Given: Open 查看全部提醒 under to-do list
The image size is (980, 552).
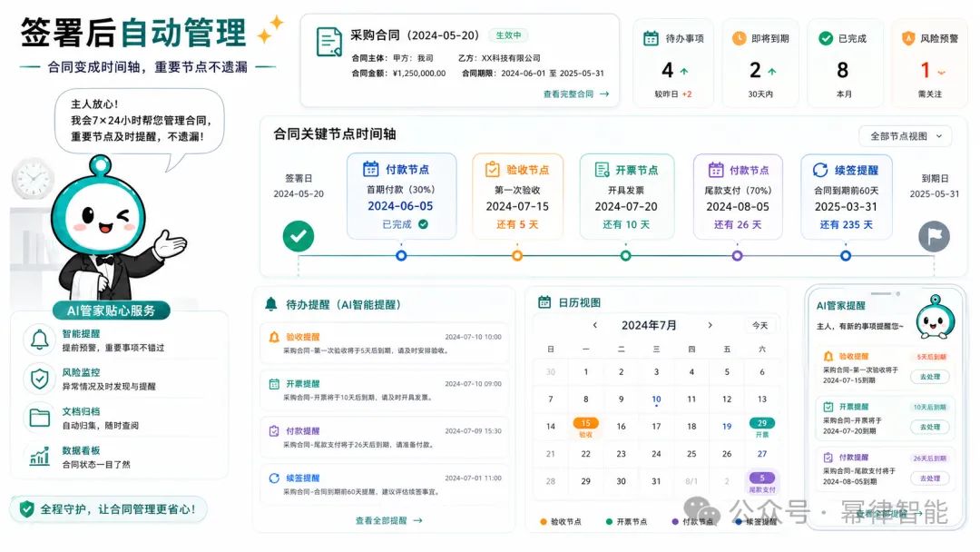Looking at the screenshot, I should pyautogui.click(x=388, y=520).
